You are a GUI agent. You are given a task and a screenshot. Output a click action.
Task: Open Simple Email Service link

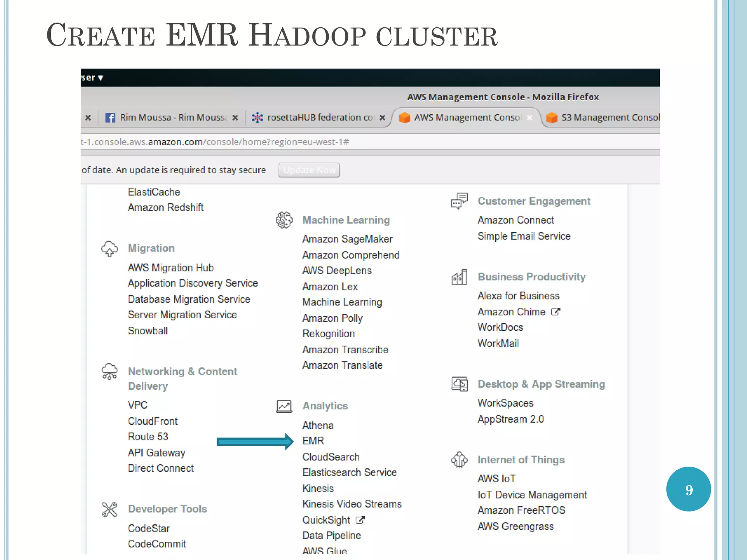coord(524,236)
